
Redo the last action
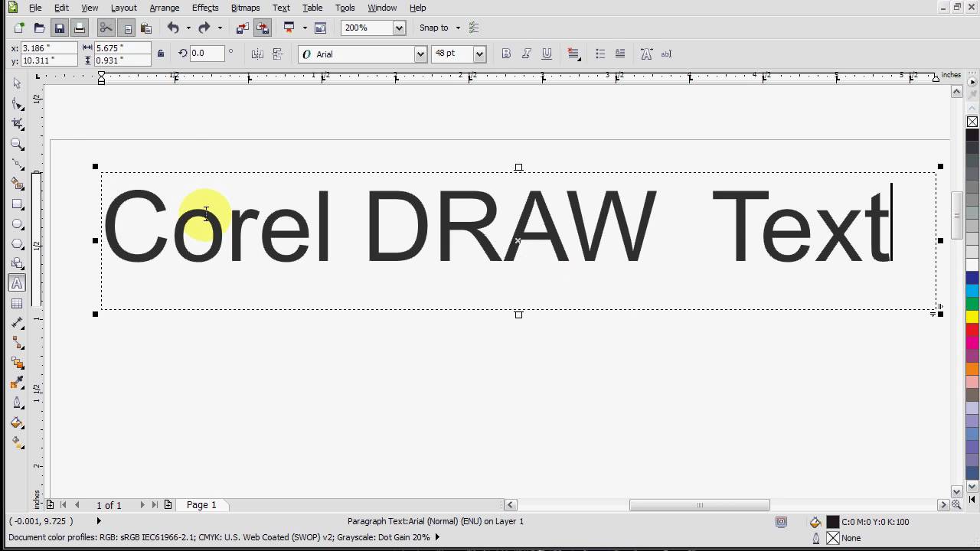204,28
